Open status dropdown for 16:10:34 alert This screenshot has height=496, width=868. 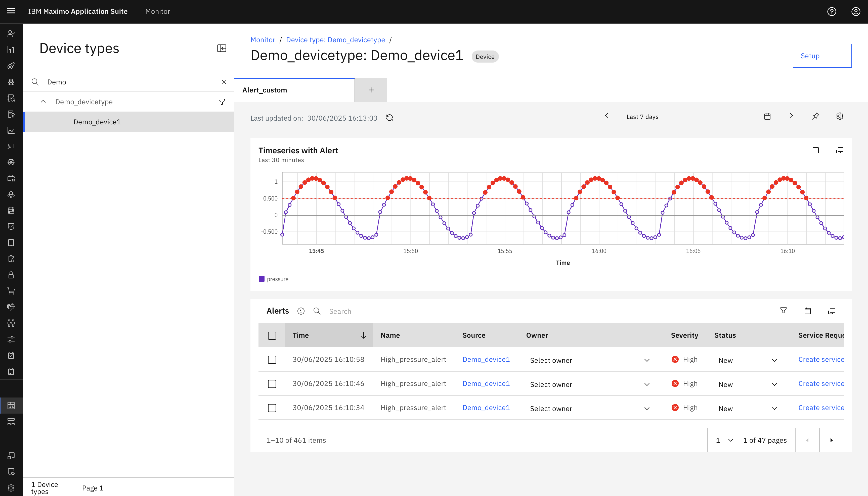(x=748, y=409)
